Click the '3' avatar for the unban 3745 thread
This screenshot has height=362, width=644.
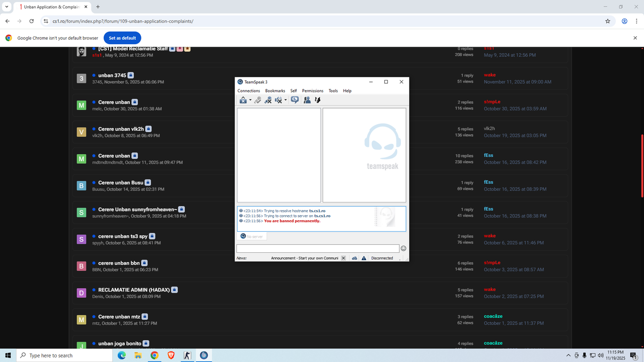pos(82,78)
